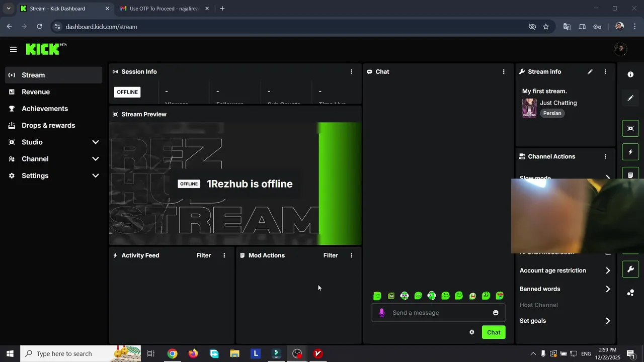Viewport: 644px width, 362px height.
Task: Open Revenue page in sidebar
Action: 53,92
